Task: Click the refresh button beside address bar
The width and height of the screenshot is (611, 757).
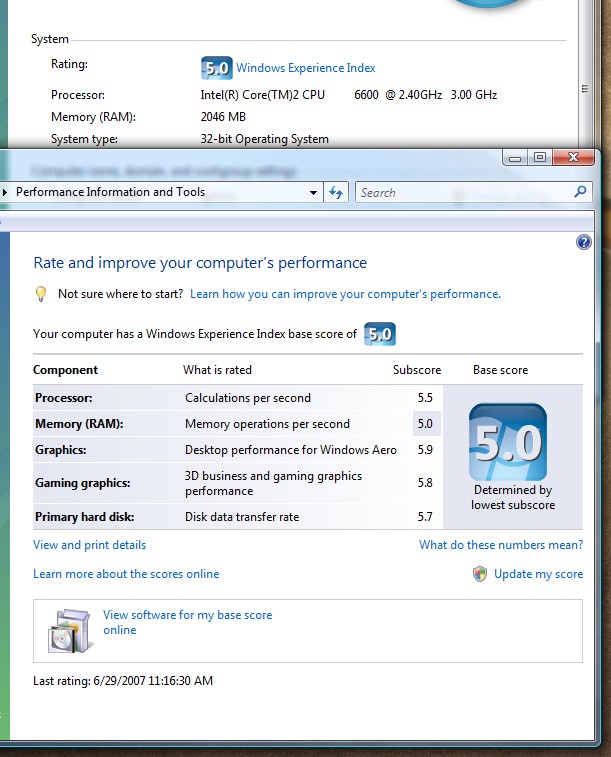Action: click(336, 193)
